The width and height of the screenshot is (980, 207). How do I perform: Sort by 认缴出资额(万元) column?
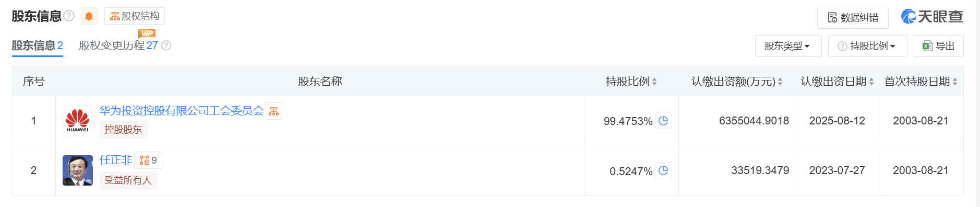tap(780, 82)
